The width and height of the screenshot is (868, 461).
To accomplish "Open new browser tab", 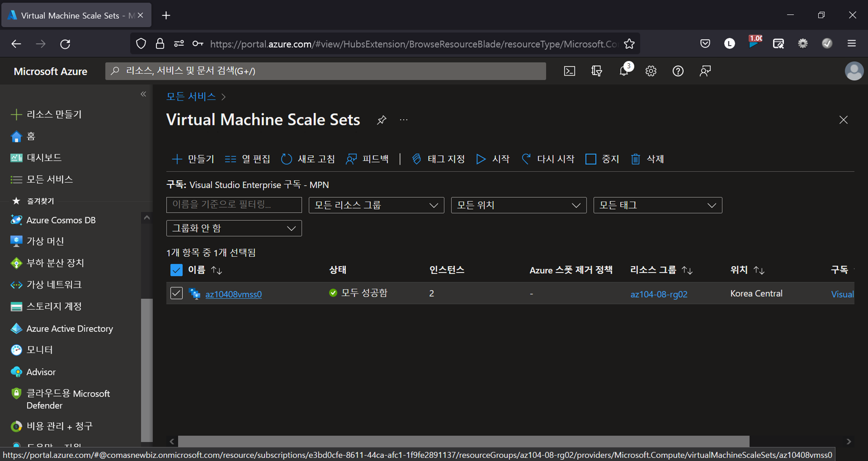I will pyautogui.click(x=166, y=16).
